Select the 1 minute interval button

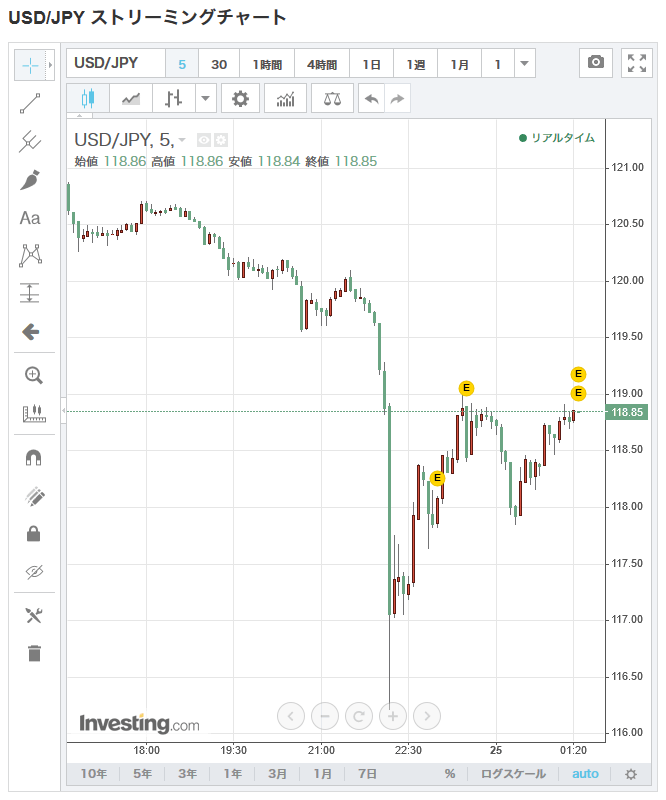click(x=498, y=64)
